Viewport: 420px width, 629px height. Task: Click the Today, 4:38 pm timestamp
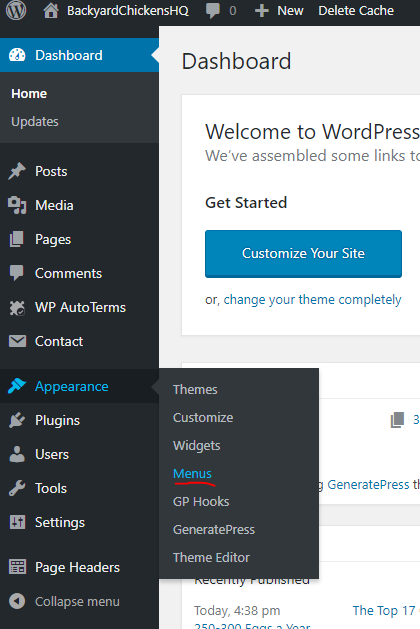pos(237,611)
